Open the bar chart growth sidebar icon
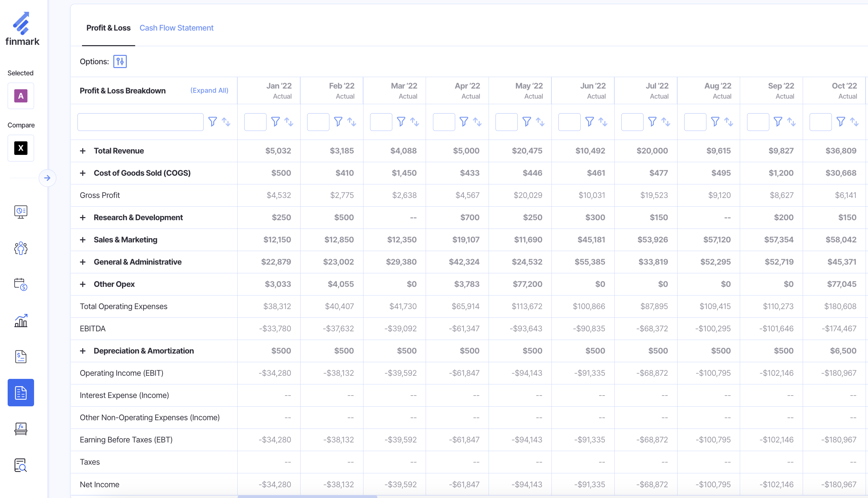The image size is (868, 498). (21, 321)
